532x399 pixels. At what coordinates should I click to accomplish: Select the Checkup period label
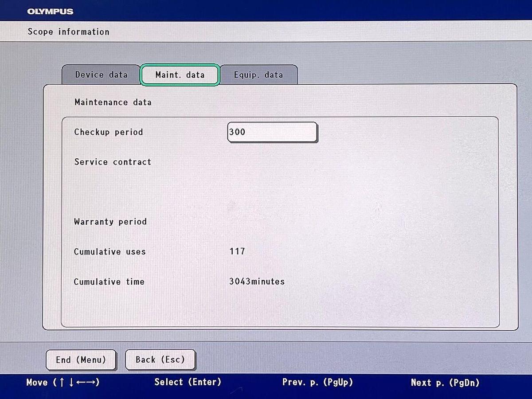tap(109, 132)
